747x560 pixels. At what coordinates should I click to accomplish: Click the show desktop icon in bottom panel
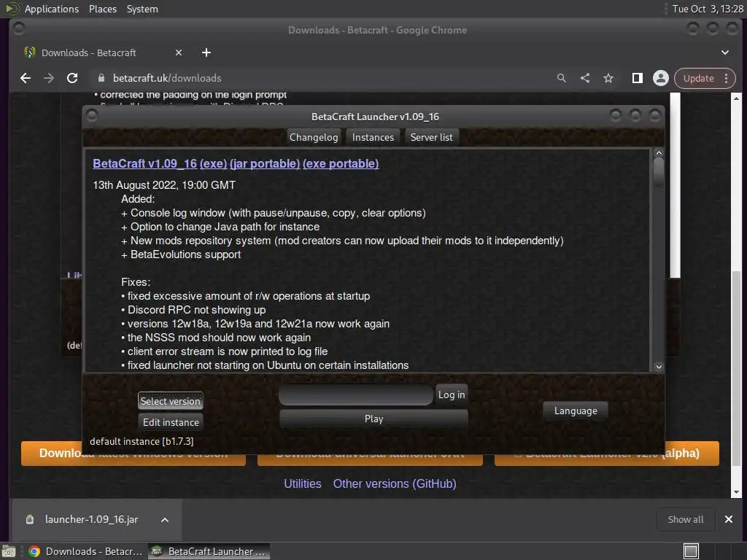9,551
